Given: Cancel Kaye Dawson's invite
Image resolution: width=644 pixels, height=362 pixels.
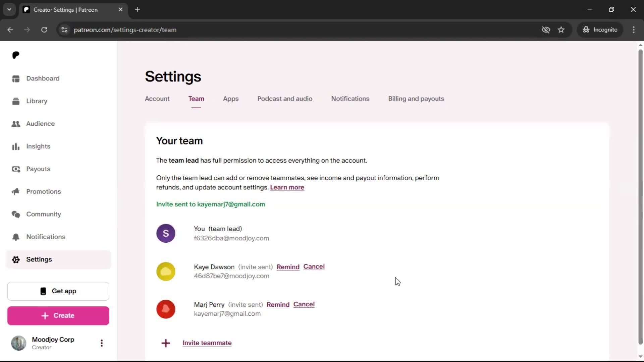Looking at the screenshot, I should pyautogui.click(x=314, y=267).
